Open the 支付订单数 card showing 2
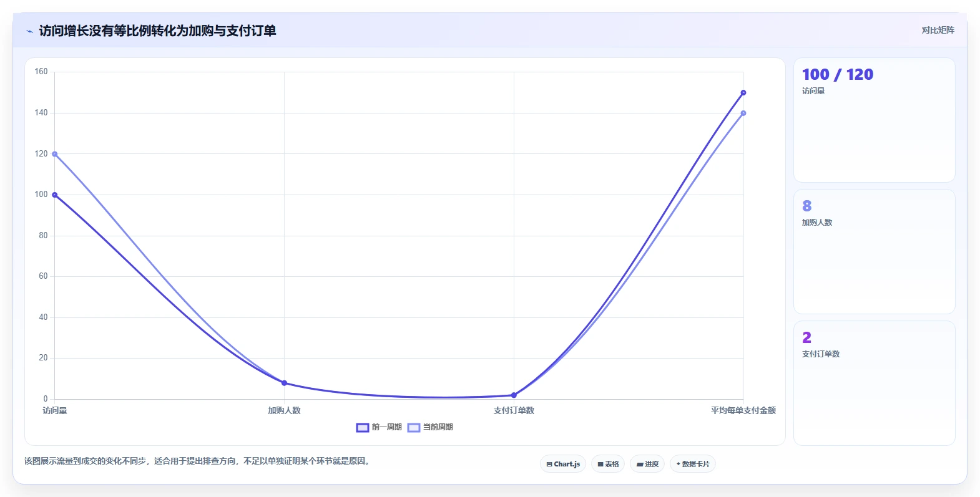This screenshot has height=497, width=980. (x=874, y=384)
